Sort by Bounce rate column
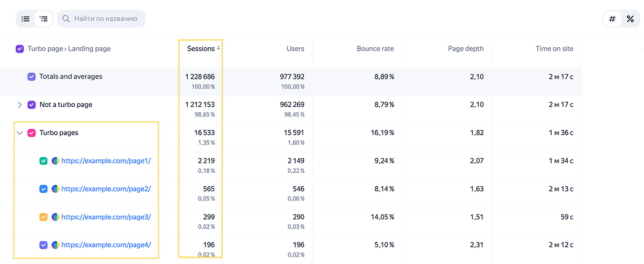Viewport: 644px width, 264px height. point(375,49)
